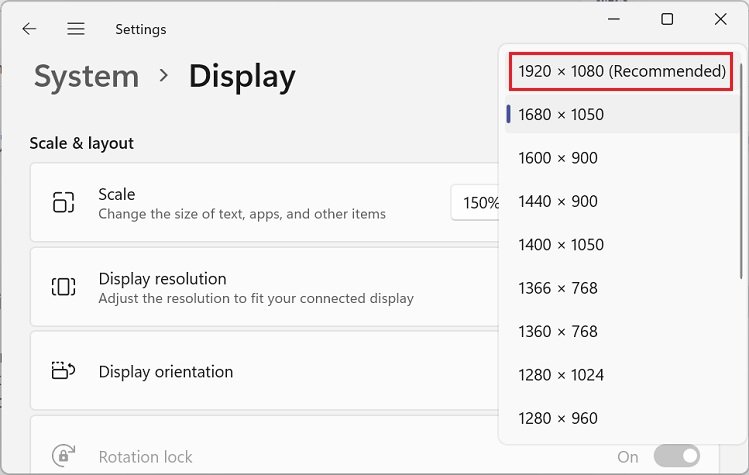Open the hamburger navigation menu
749x475 pixels.
76,29
